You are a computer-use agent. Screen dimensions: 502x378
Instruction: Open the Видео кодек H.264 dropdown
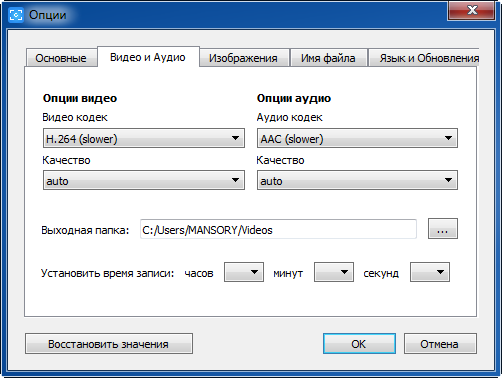[x=144, y=138]
